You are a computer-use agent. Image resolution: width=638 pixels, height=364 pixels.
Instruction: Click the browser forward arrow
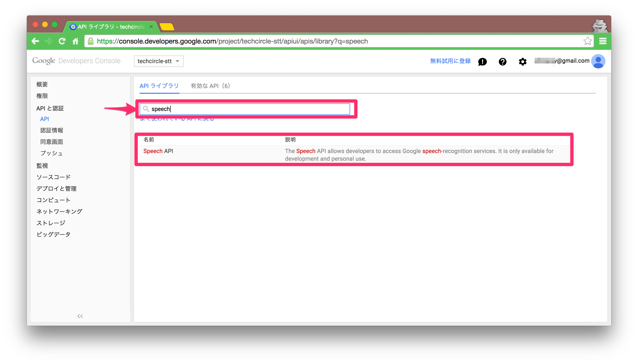click(49, 41)
